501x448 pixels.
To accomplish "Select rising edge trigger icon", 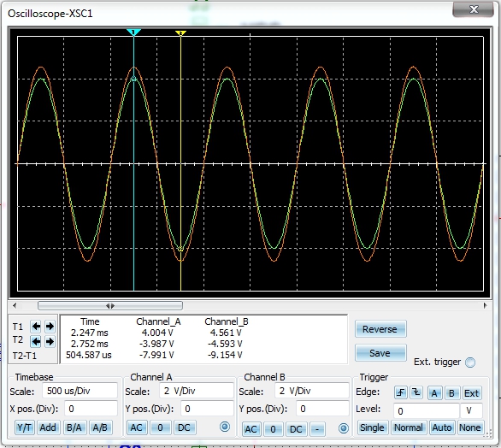I will click(x=401, y=392).
